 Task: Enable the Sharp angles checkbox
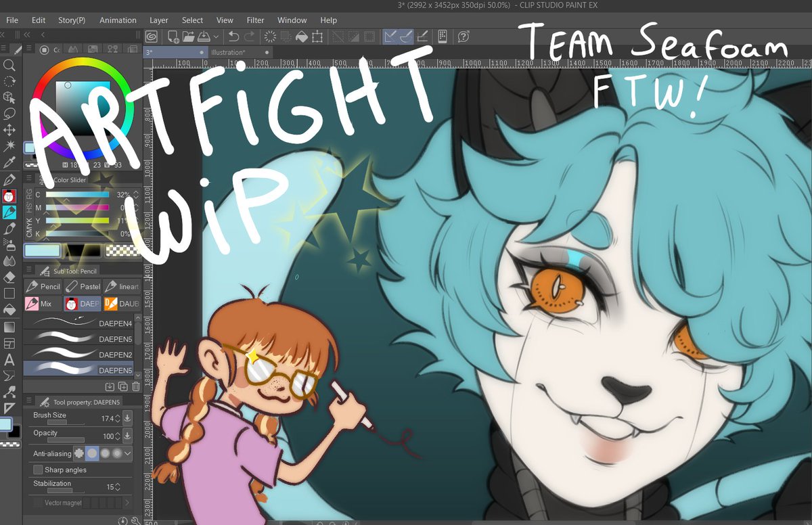click(x=39, y=469)
